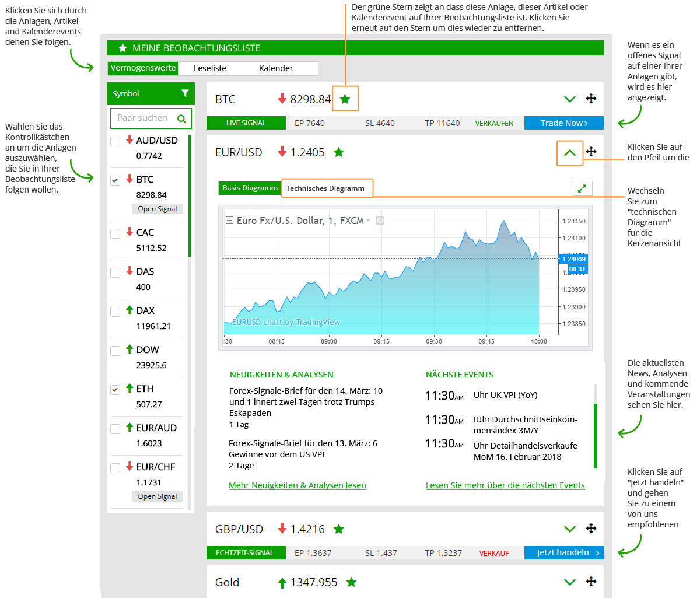
Task: Click the green scrollbar beside next events
Action: click(595, 435)
